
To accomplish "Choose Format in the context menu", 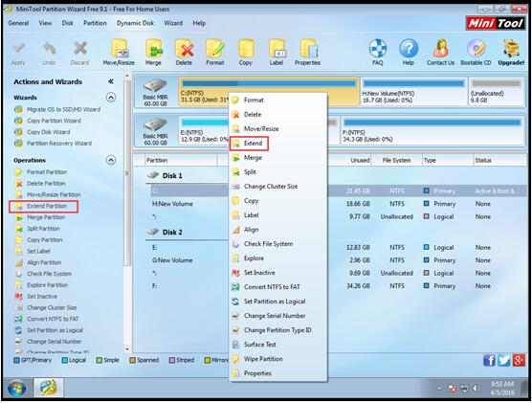I will (x=254, y=100).
